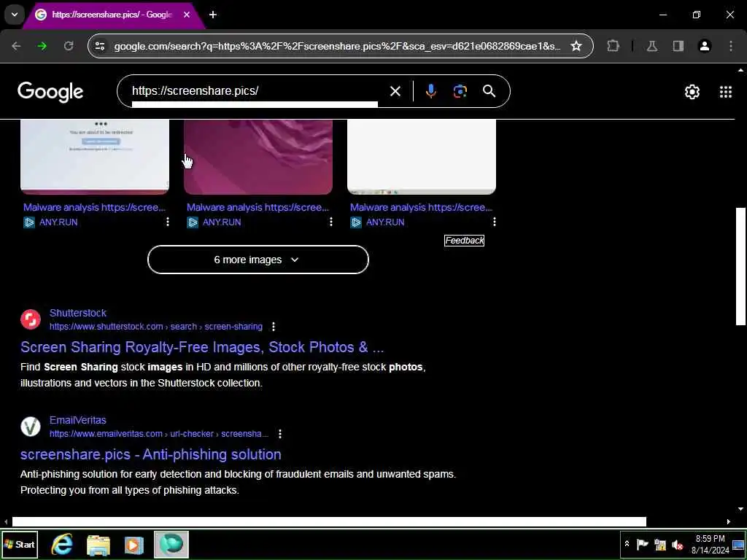Launch Internet Explorer from taskbar
This screenshot has height=560, width=747.
(62, 544)
